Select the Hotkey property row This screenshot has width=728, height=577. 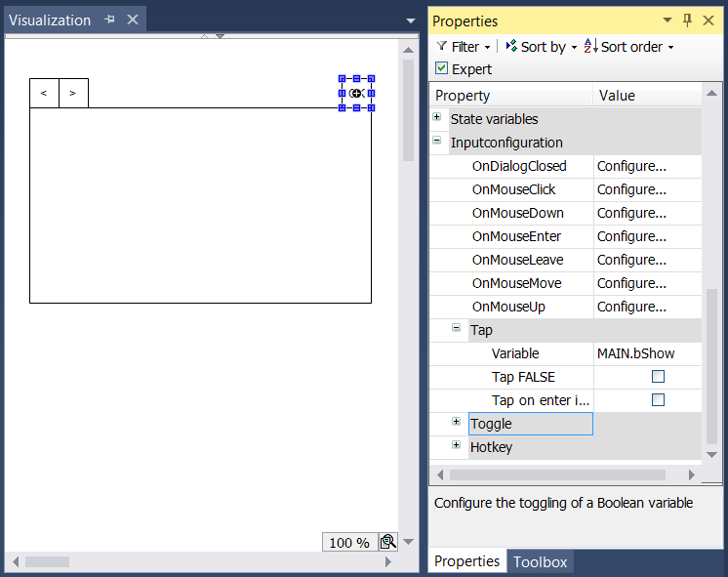(531, 447)
